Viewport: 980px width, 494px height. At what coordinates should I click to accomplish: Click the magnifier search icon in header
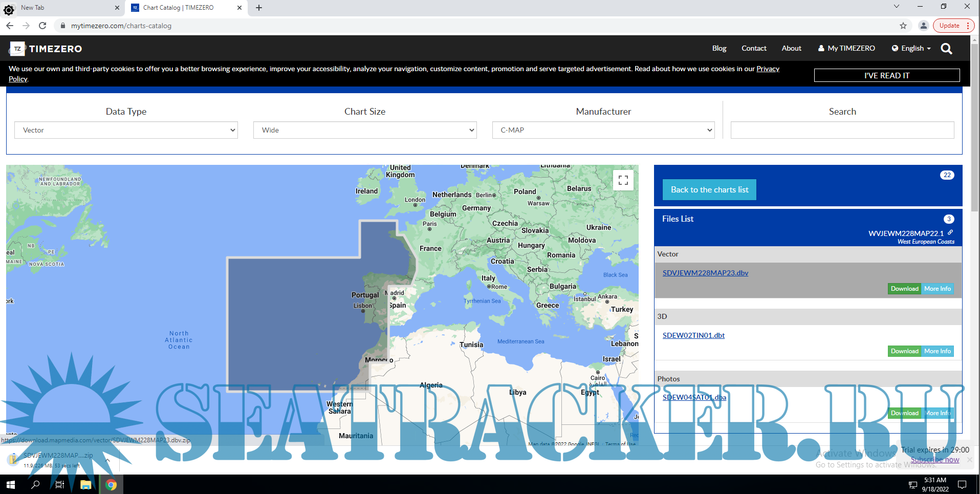pos(946,49)
